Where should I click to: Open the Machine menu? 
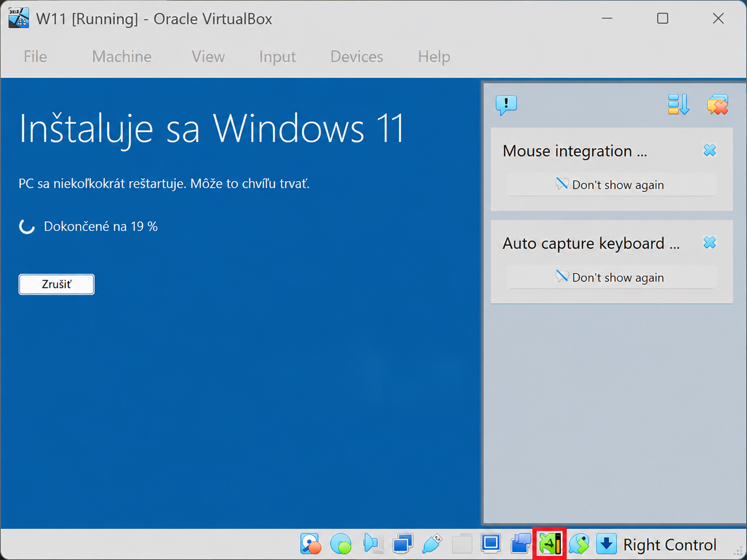click(122, 57)
